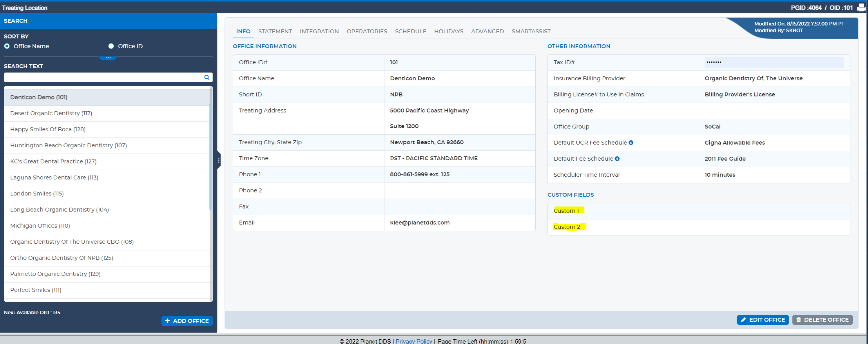Click the Default UCR Fee Schedule info icon
Viewport: 868px width, 344px height.
coord(631,143)
